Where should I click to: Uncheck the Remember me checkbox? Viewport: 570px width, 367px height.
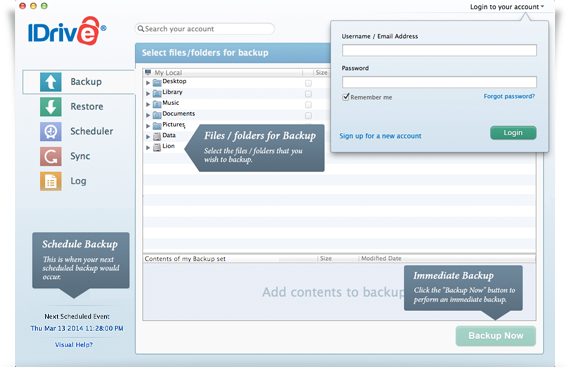coord(346,97)
